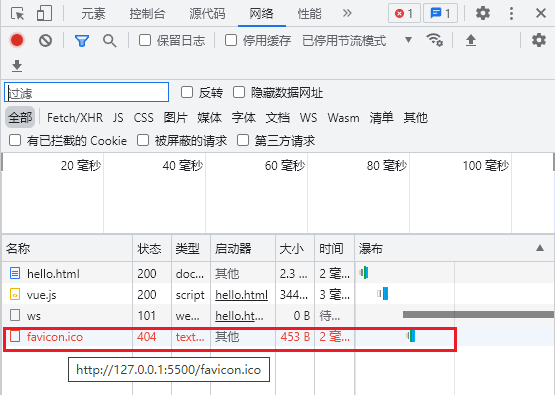This screenshot has height=395, width=555.
Task: Click the hello.html document file icon
Action: pyautogui.click(x=15, y=273)
